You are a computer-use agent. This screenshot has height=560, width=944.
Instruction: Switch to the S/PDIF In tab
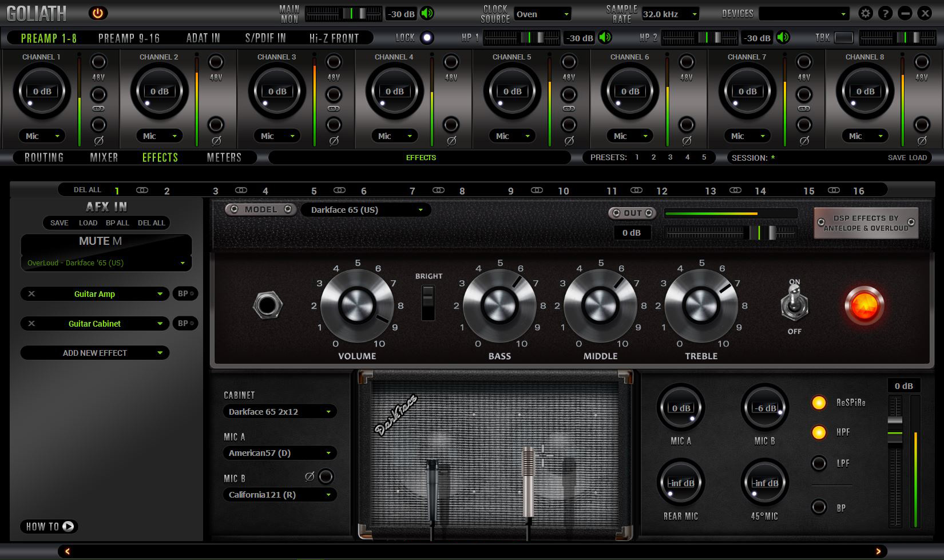click(265, 38)
